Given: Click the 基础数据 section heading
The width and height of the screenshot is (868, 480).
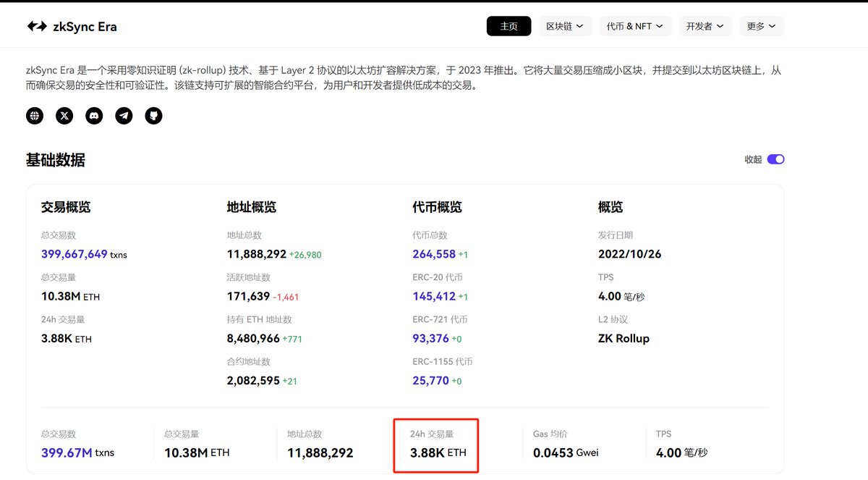Looking at the screenshot, I should (x=56, y=160).
